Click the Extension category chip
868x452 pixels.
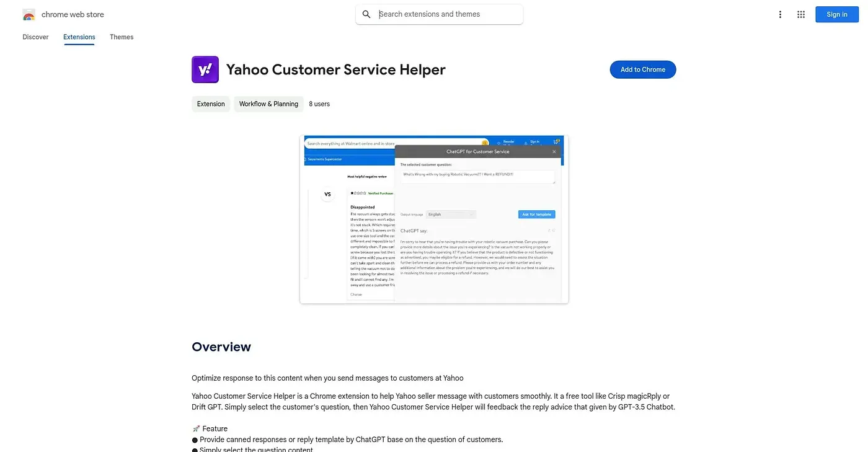coord(211,104)
